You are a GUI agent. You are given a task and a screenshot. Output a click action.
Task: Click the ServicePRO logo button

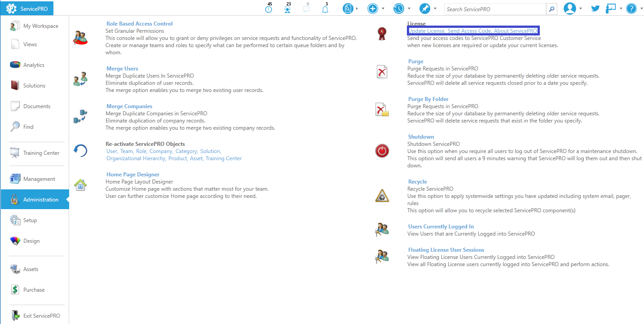click(x=27, y=9)
